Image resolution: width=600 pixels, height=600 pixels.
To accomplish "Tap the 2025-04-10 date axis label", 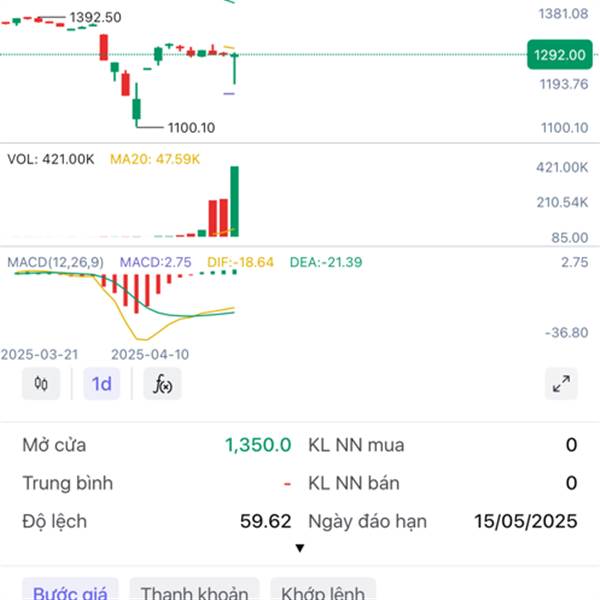I will (150, 354).
